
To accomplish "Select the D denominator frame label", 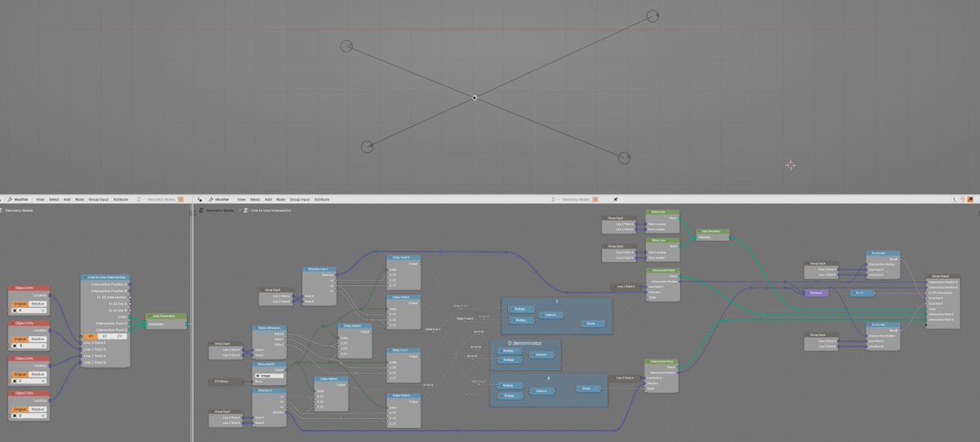I will pyautogui.click(x=525, y=343).
